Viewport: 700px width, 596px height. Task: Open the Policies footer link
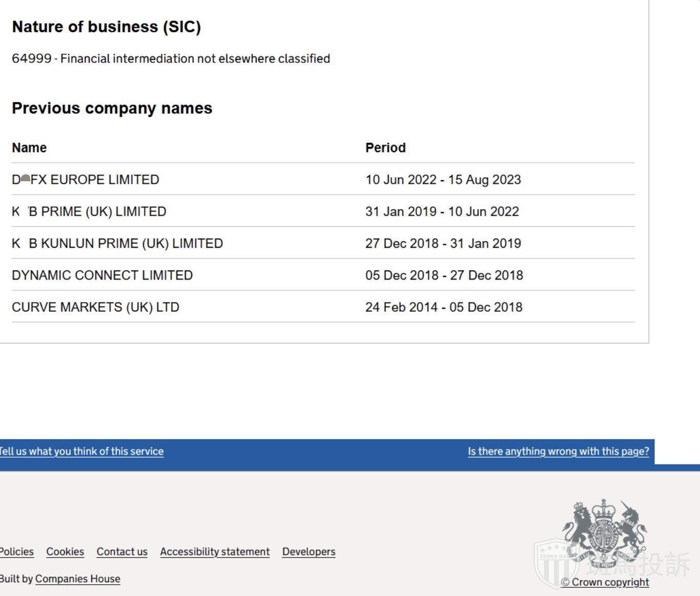click(x=16, y=551)
